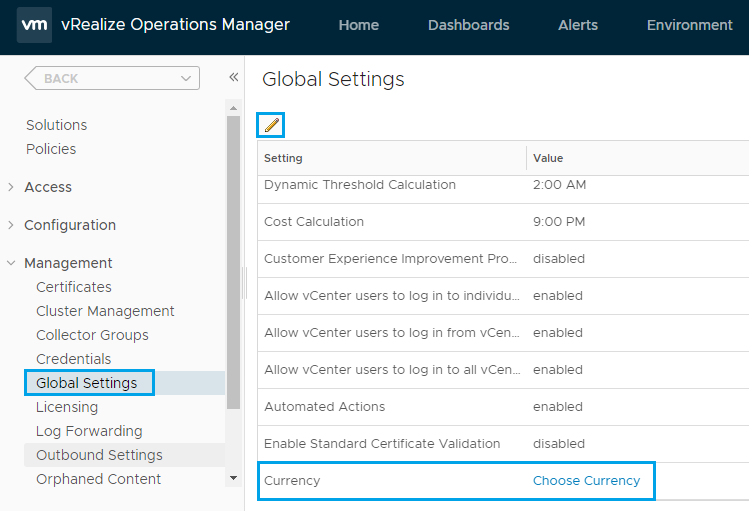Open Certificates under Management
The width and height of the screenshot is (750, 512).
73,287
